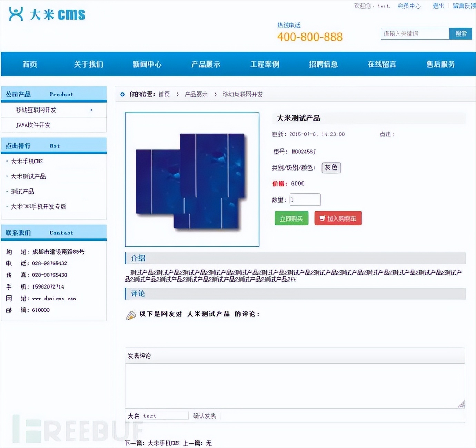This screenshot has height=448, width=476.
Task: Click the magnifier search button
Action: pos(461,33)
